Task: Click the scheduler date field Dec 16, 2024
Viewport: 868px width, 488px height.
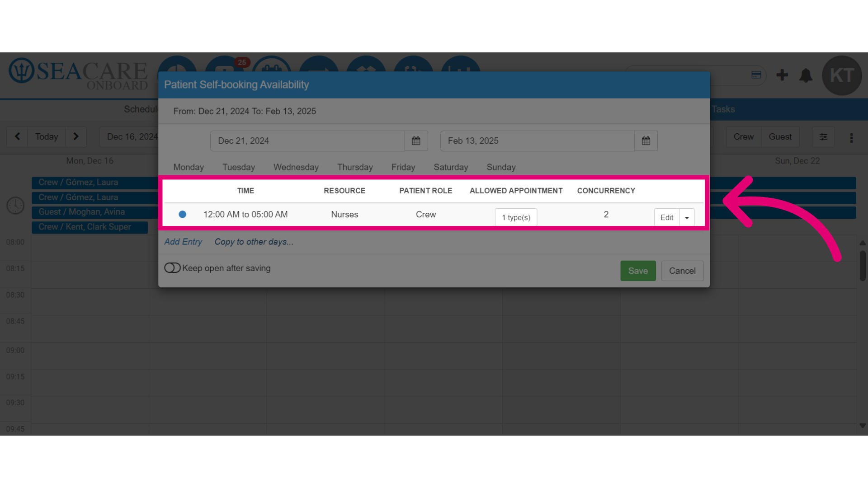Action: tap(129, 136)
